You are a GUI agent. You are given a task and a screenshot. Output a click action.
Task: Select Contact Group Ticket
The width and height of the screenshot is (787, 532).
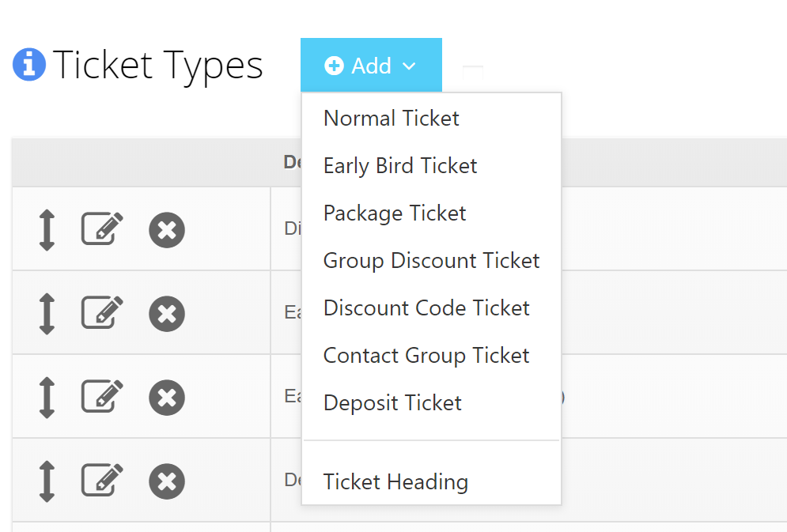(426, 356)
